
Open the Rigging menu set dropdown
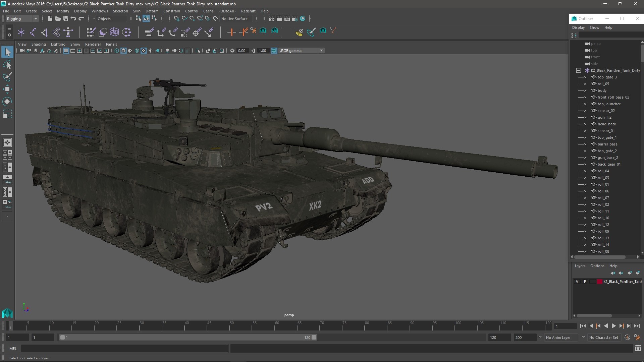pos(22,19)
